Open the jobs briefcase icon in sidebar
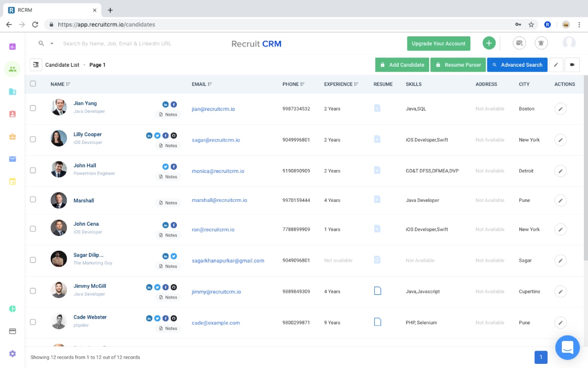 (12, 137)
